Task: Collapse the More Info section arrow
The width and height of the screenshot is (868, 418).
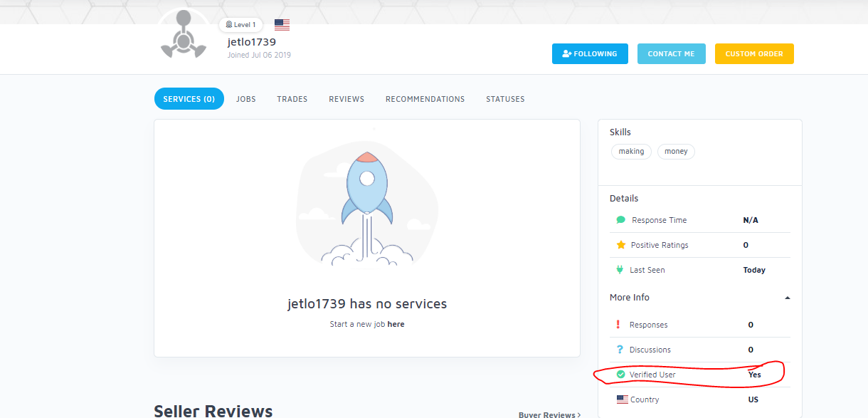Action: [x=787, y=298]
